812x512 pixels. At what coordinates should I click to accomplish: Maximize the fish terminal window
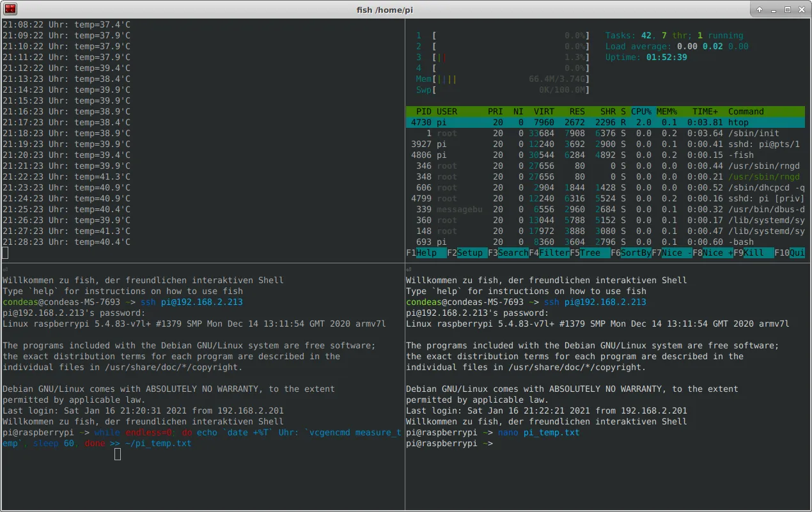tap(788, 10)
